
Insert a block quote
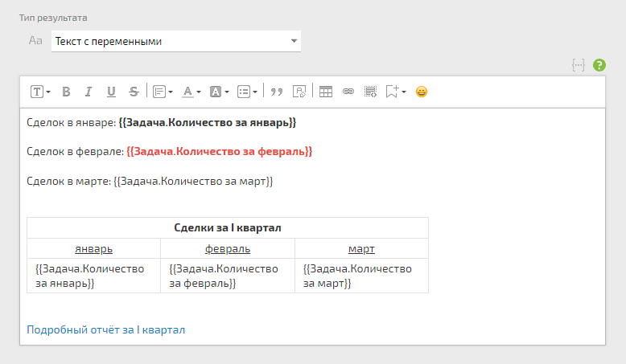[x=276, y=92]
